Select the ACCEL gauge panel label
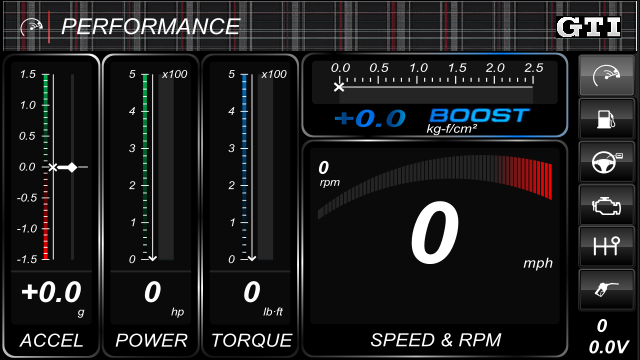The height and width of the screenshot is (360, 640). (52, 340)
